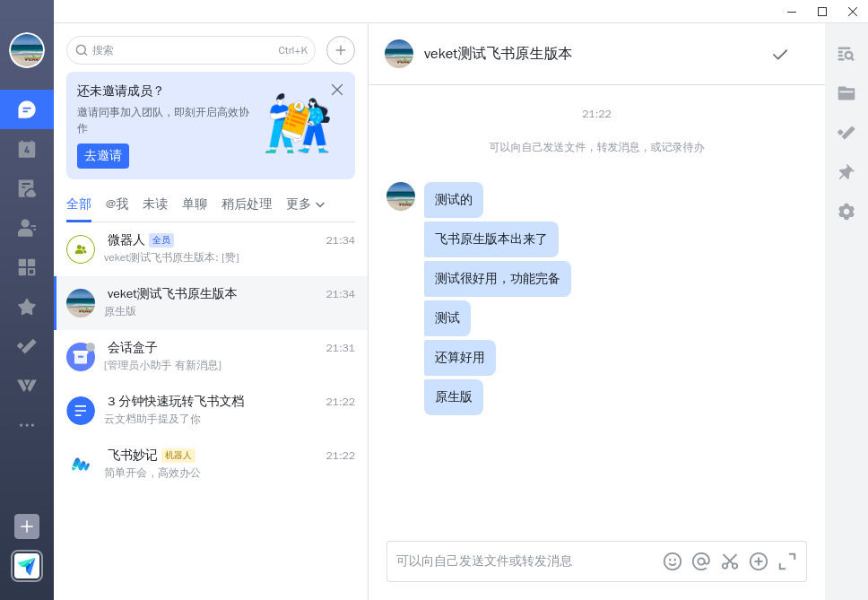Viewport: 868px width, 600px height.
Task: Click the sender avatar beside the 测试的 message
Action: tap(401, 196)
